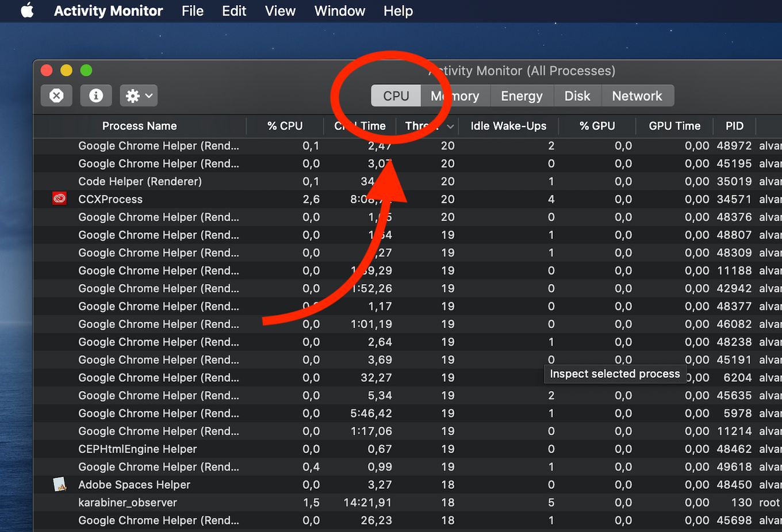Click PID cell 34571

734,199
